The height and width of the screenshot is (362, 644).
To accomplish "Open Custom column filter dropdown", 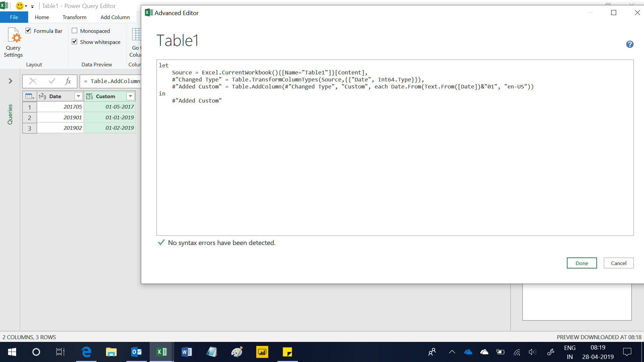I will [130, 96].
